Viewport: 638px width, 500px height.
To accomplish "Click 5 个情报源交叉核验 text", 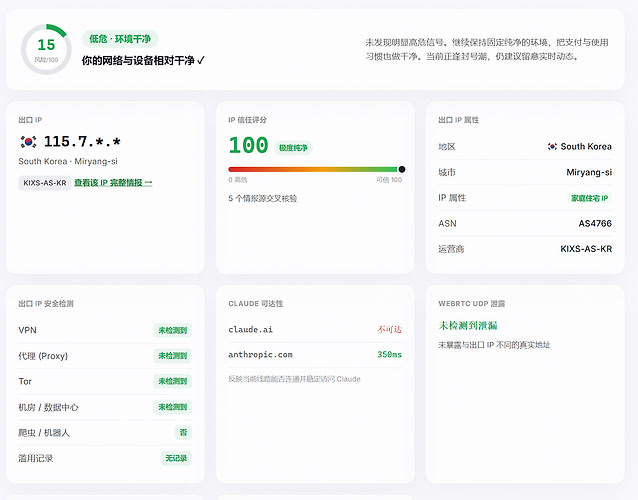I will pyautogui.click(x=262, y=199).
